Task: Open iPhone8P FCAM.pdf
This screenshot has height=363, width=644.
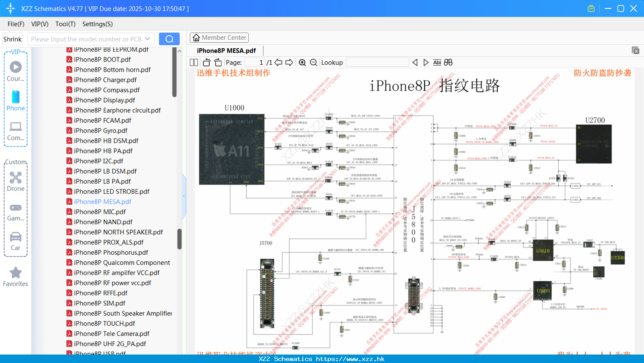Action: (x=102, y=121)
